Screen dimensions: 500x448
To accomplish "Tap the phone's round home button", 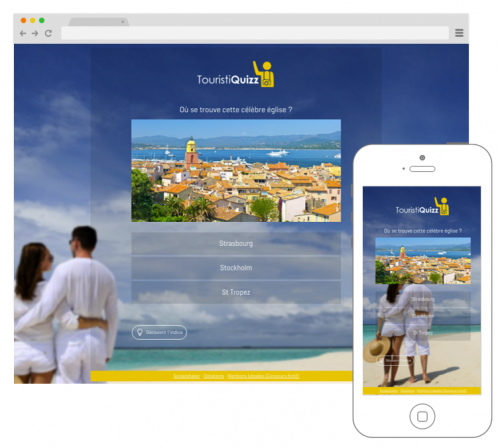I will tap(422, 416).
